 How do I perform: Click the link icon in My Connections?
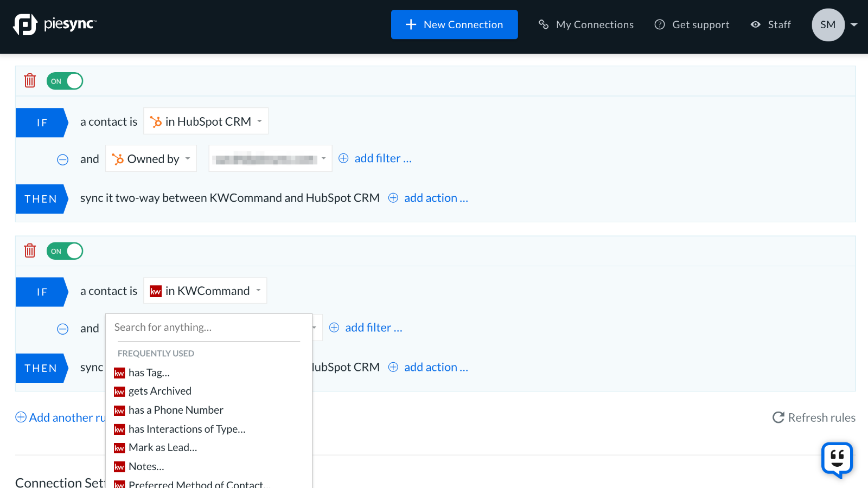tap(544, 24)
